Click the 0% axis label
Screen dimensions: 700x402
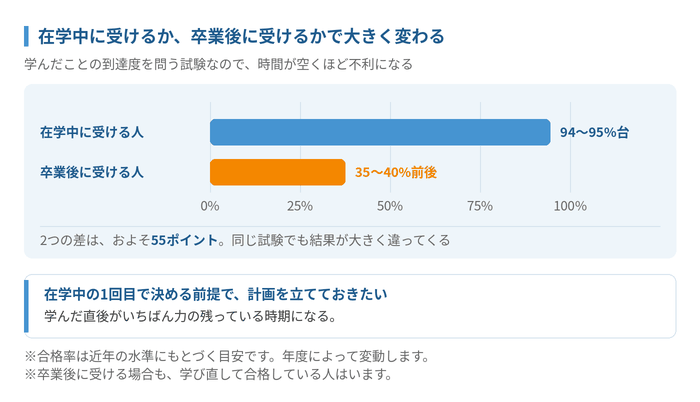click(x=210, y=206)
